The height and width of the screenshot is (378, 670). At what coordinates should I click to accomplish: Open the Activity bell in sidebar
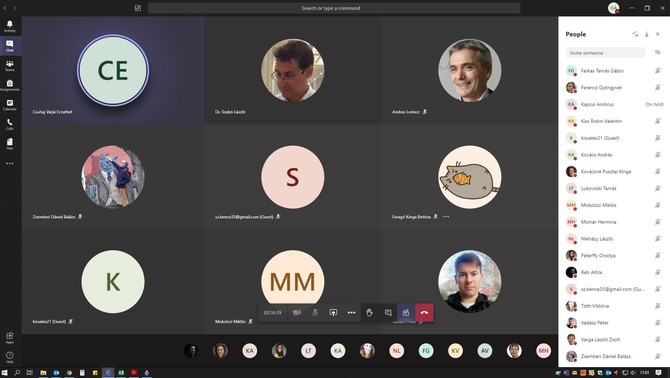point(9,26)
